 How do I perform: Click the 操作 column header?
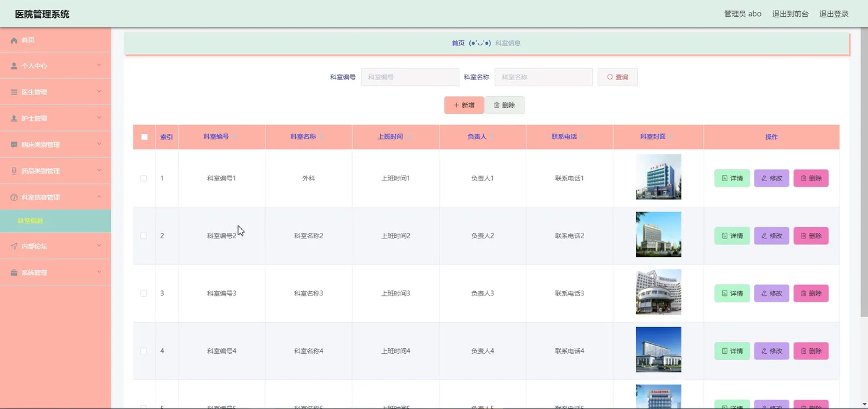(x=771, y=137)
